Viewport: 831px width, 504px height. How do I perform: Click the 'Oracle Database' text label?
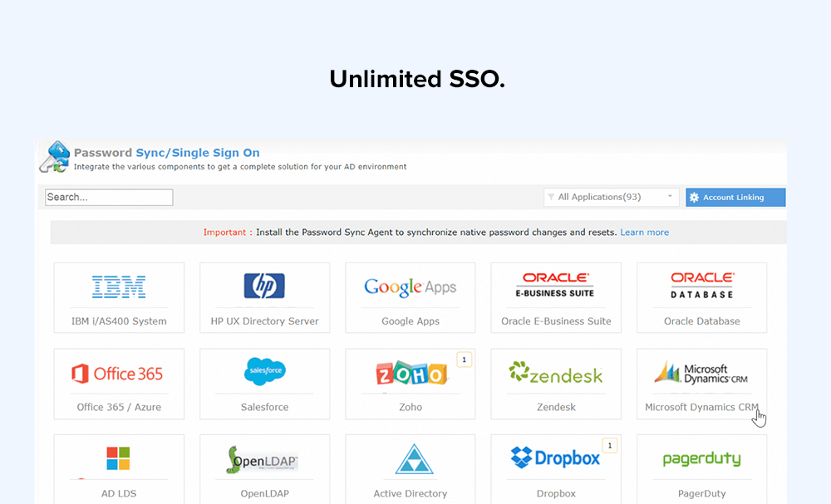point(701,321)
